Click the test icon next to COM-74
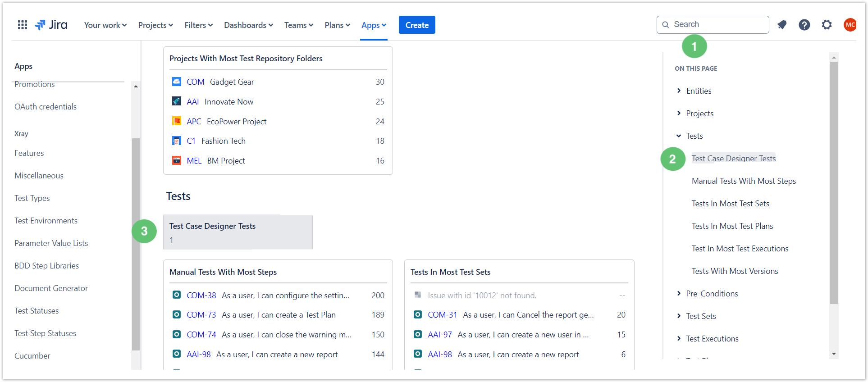Screen dimensions: 868x382 [177, 334]
